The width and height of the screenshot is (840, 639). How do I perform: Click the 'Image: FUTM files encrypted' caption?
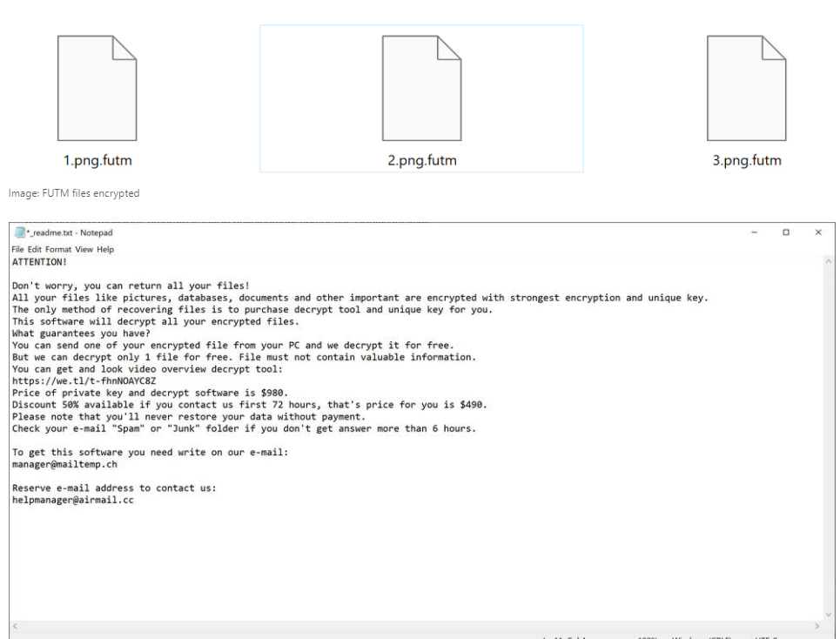point(74,192)
